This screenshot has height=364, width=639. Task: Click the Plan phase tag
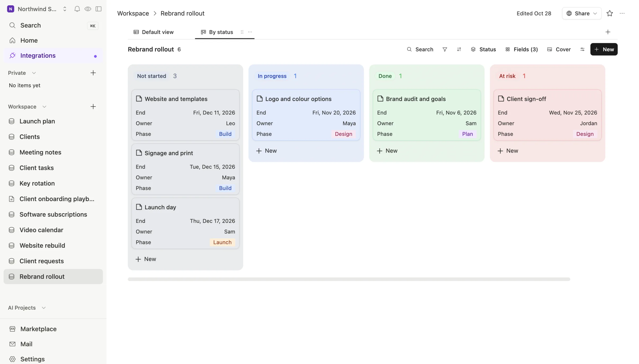pos(468,134)
